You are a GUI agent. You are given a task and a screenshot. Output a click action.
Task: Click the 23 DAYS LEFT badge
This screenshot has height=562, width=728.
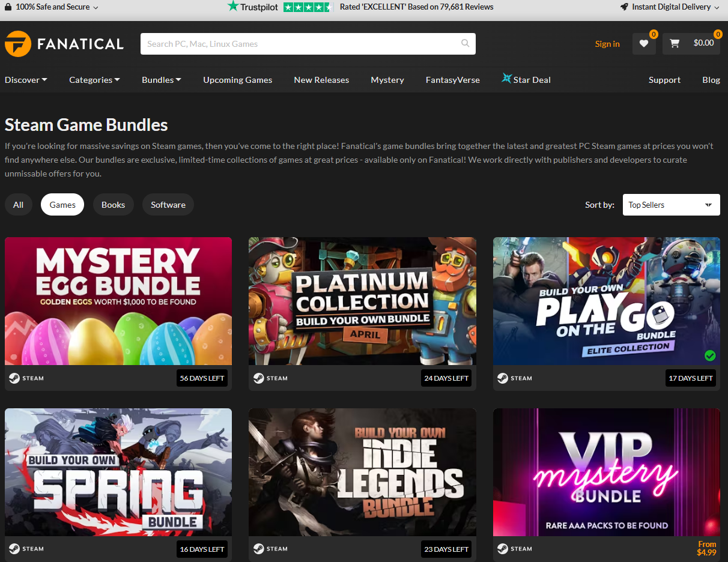click(x=446, y=549)
